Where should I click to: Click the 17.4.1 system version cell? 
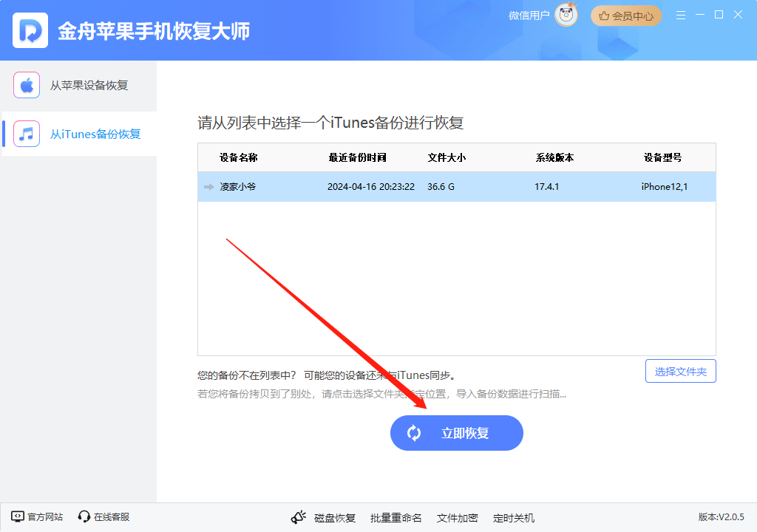546,187
